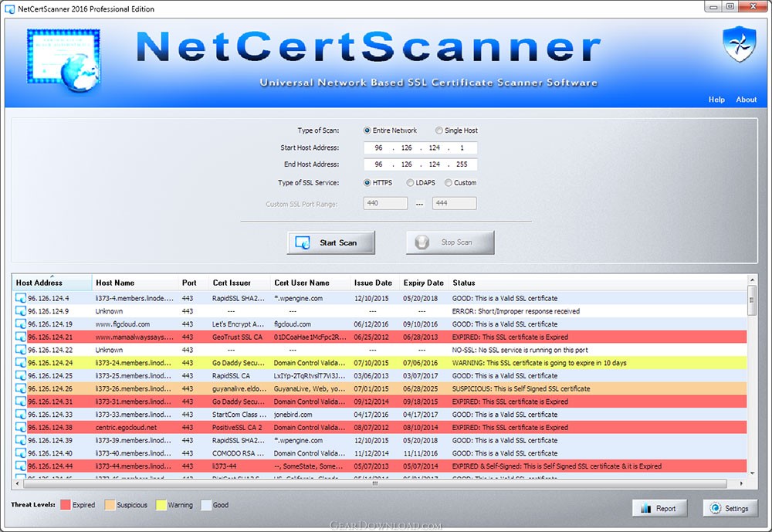Open the About page
Image resolution: width=772 pixels, height=532 pixels.
(746, 100)
